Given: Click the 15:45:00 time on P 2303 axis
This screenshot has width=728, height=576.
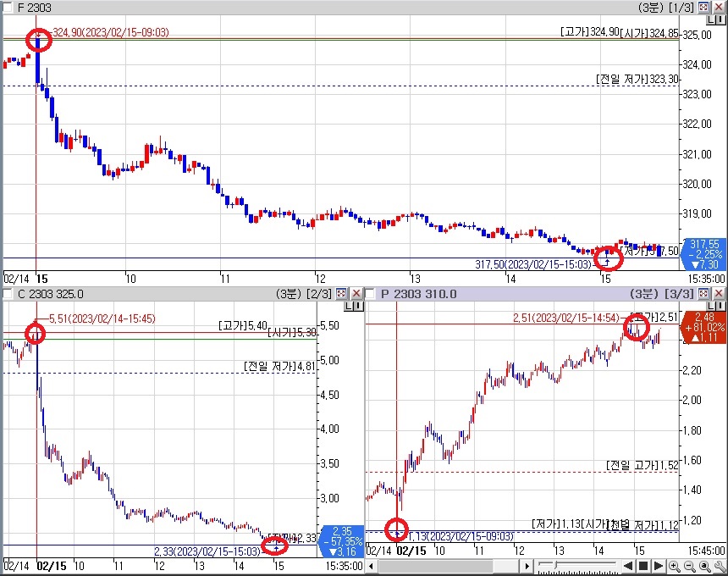Looking at the screenshot, I should coord(706,551).
